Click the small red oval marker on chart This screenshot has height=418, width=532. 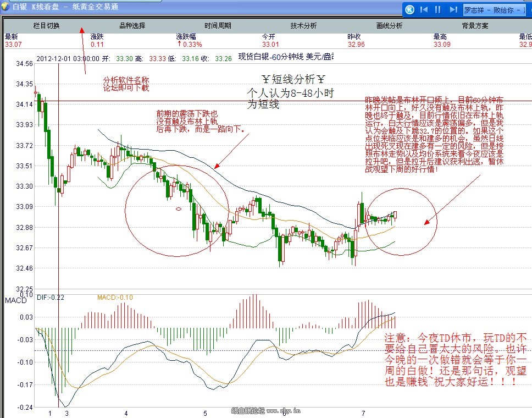(x=178, y=209)
